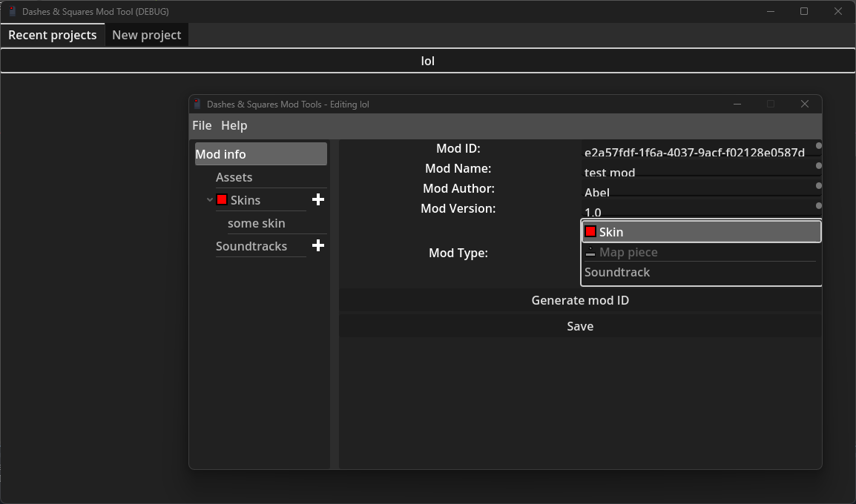Click the dot icon beside the Mod Version field
The width and height of the screenshot is (856, 504).
point(817,206)
